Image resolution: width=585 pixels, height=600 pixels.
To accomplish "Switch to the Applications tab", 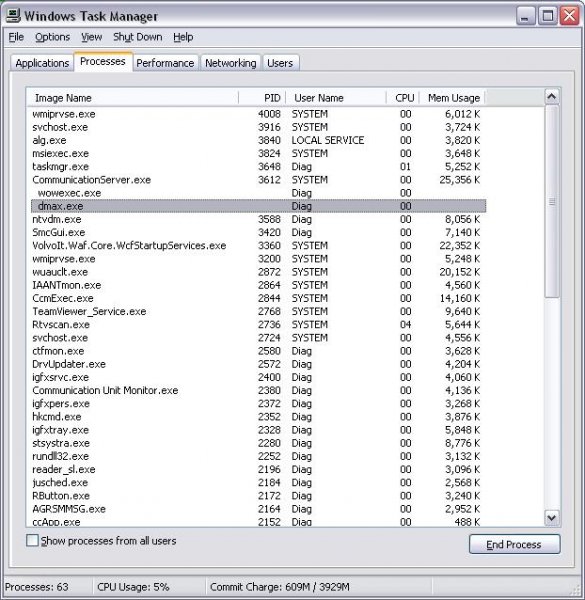I will [42, 63].
